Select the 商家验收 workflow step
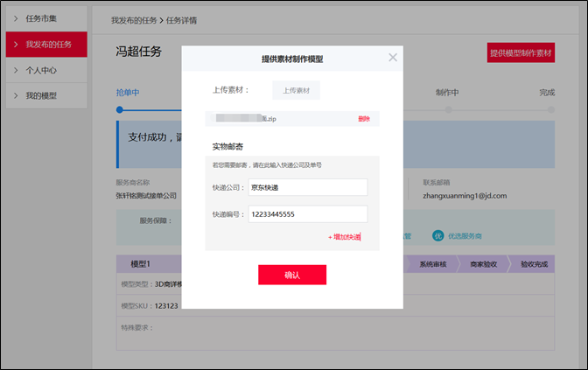 click(x=484, y=264)
